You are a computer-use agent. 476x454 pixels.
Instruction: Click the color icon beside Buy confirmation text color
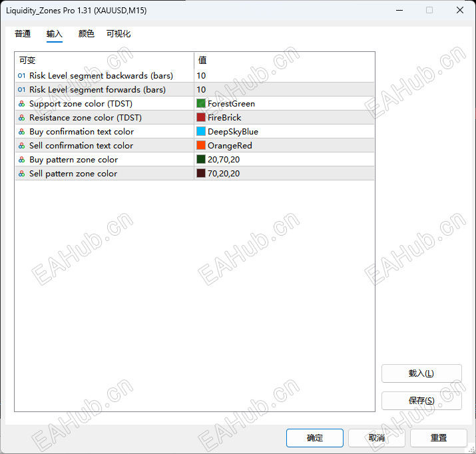(x=21, y=132)
